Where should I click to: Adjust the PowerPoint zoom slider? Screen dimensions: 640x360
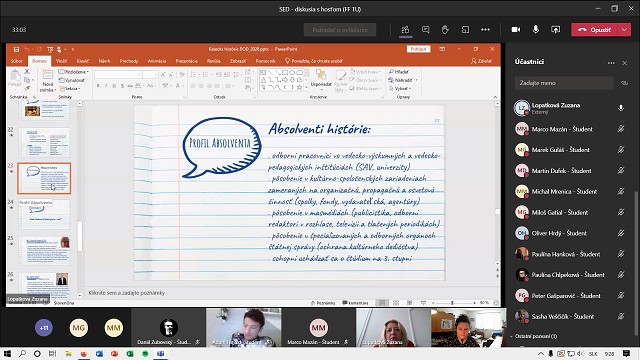click(x=452, y=303)
